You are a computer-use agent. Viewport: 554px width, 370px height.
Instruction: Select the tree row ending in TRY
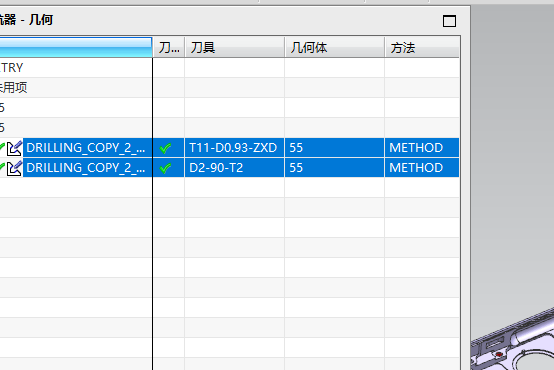pyautogui.click(x=76, y=67)
